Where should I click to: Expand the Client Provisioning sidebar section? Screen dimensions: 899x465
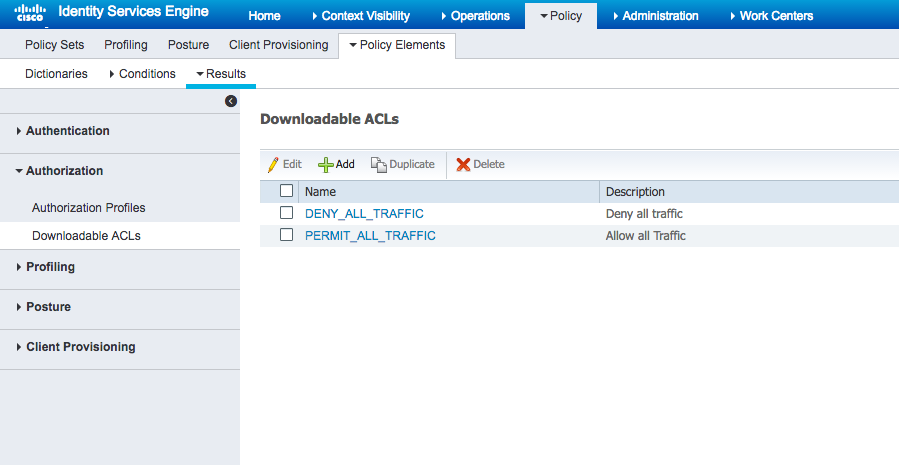click(x=76, y=347)
